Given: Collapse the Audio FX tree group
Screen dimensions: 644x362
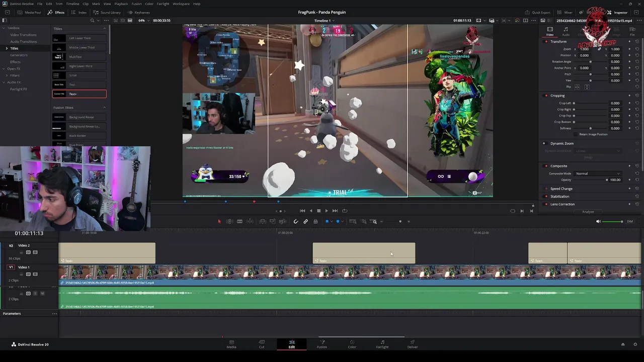Looking at the screenshot, I should click(x=4, y=82).
